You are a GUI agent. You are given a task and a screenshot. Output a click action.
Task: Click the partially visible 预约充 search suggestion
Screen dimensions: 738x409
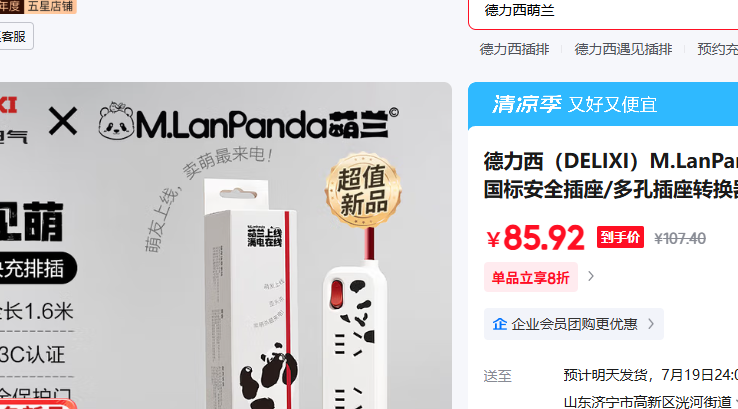click(x=717, y=49)
